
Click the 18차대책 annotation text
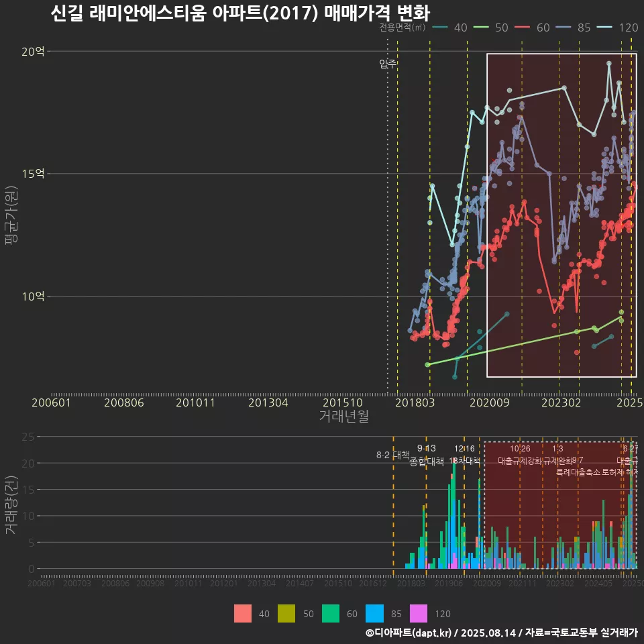tap(464, 461)
